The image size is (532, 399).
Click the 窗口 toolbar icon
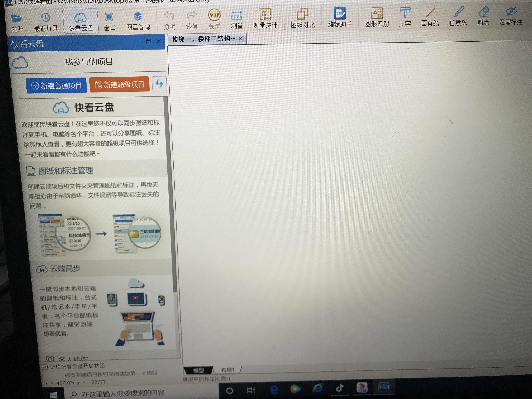coord(109,21)
